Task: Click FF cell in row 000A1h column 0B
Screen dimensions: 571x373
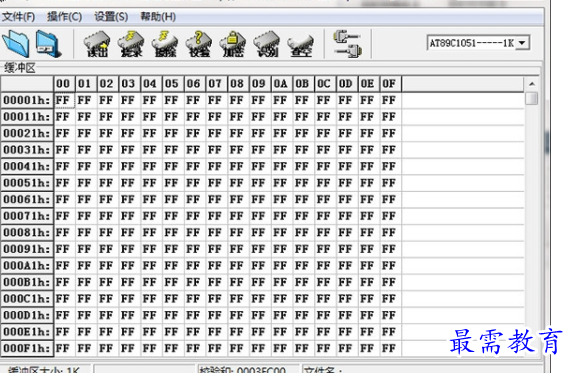Action: 304,266
